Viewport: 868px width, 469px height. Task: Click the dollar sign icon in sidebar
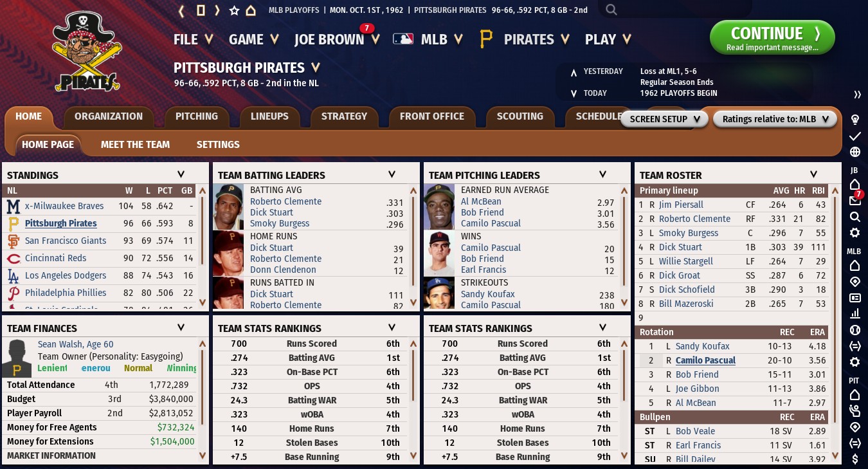pos(855,459)
